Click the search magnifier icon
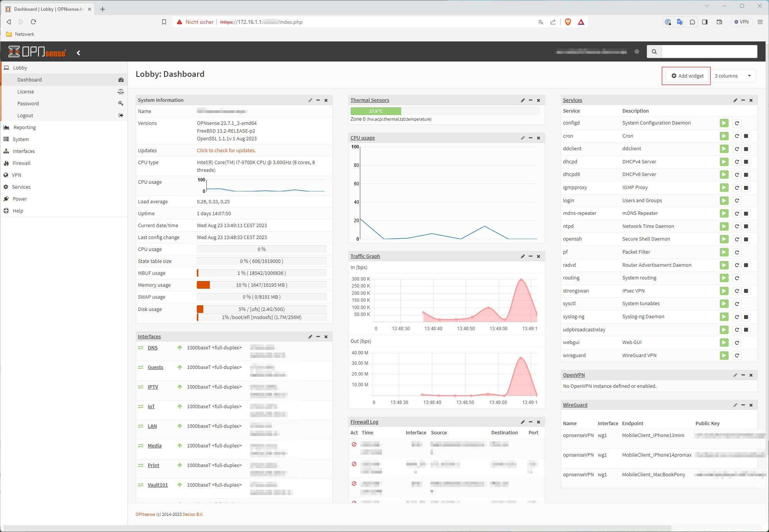Viewport: 769px width, 532px height. pyautogui.click(x=654, y=52)
